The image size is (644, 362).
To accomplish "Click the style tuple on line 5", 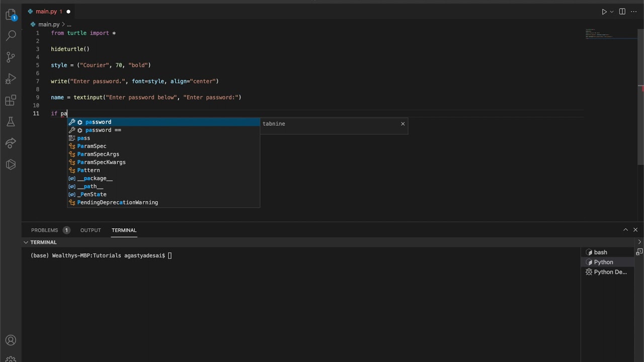I will click(x=101, y=65).
